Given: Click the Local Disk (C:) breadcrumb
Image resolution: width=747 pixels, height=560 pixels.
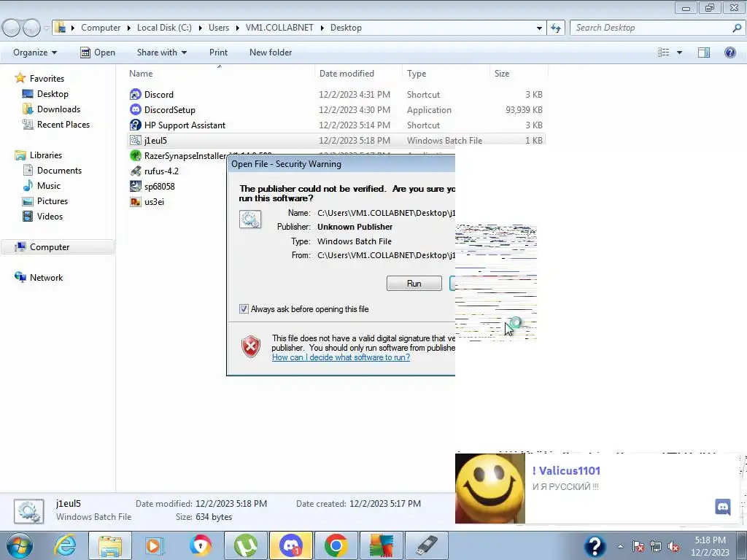Looking at the screenshot, I should tap(164, 28).
